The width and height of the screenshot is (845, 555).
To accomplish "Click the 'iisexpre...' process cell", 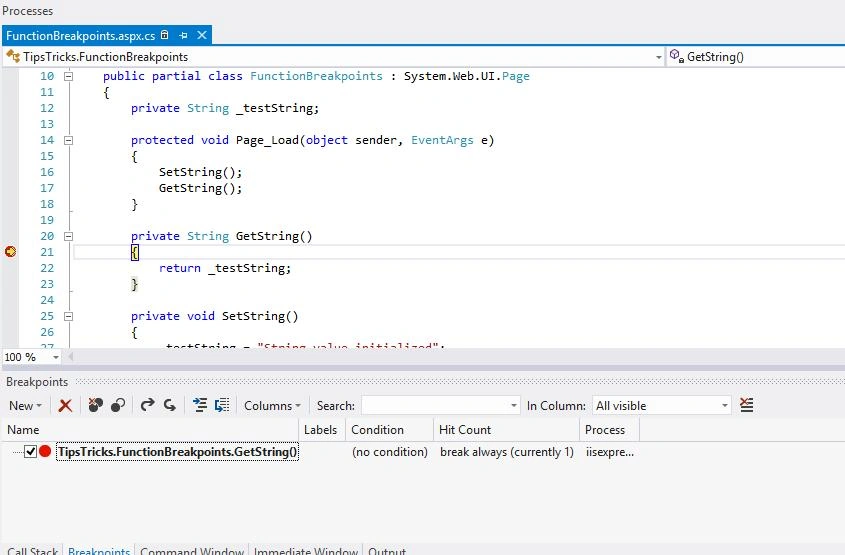I will [609, 452].
